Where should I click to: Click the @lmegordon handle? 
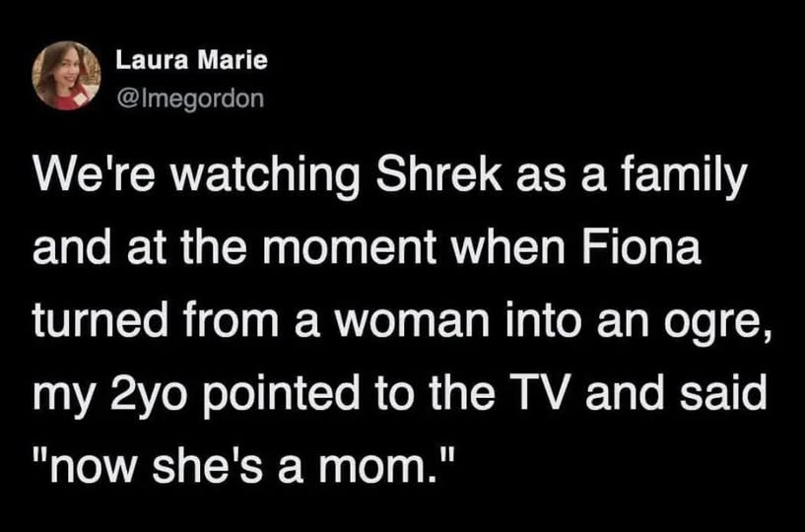click(x=191, y=97)
